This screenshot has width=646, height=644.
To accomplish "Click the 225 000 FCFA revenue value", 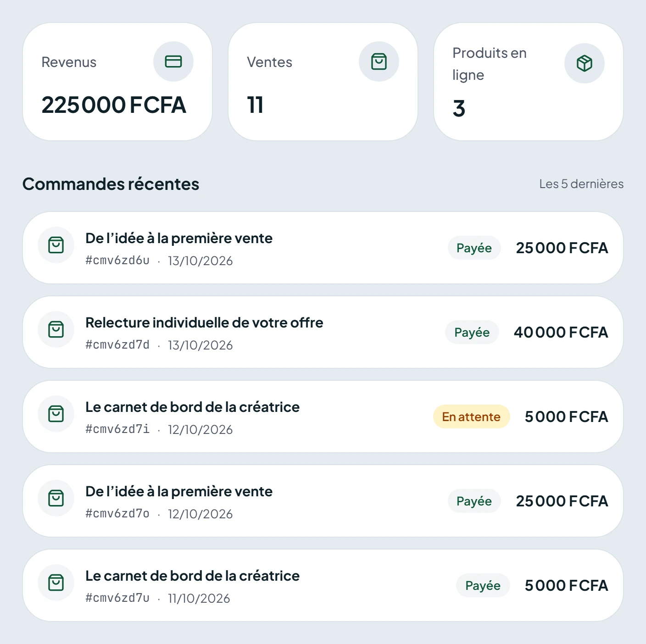I will pyautogui.click(x=114, y=105).
